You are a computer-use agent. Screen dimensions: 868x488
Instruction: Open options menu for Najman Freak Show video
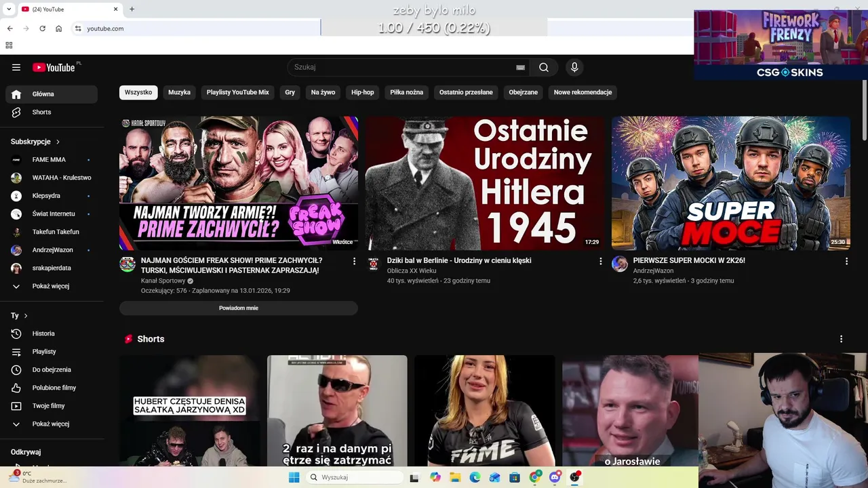pos(354,261)
